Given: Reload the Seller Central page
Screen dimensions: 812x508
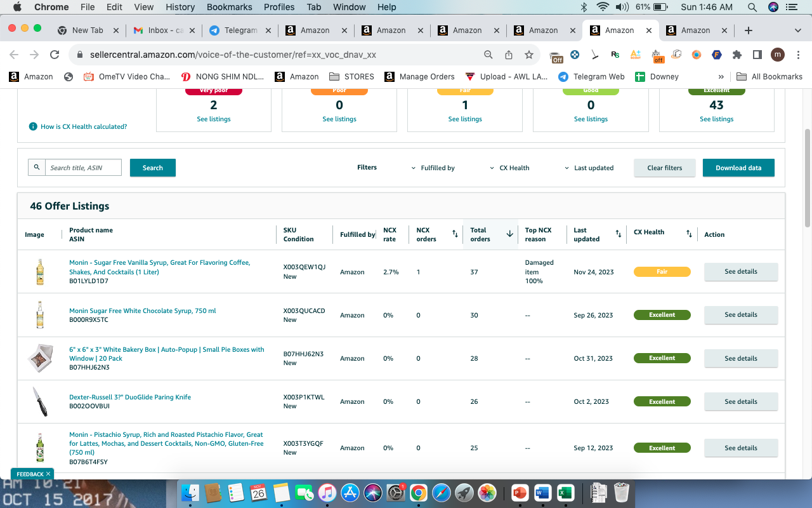Looking at the screenshot, I should (x=55, y=55).
